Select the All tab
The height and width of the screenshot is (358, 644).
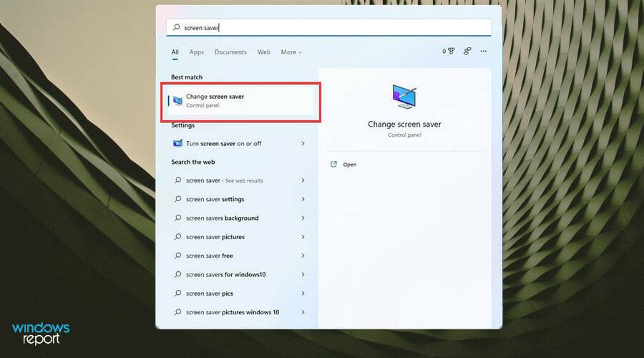(x=175, y=52)
